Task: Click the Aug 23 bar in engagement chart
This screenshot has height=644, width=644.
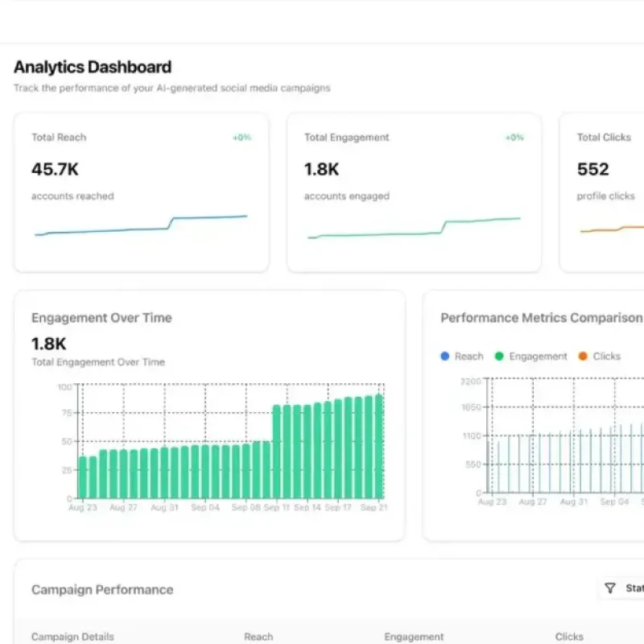Action: [83, 477]
